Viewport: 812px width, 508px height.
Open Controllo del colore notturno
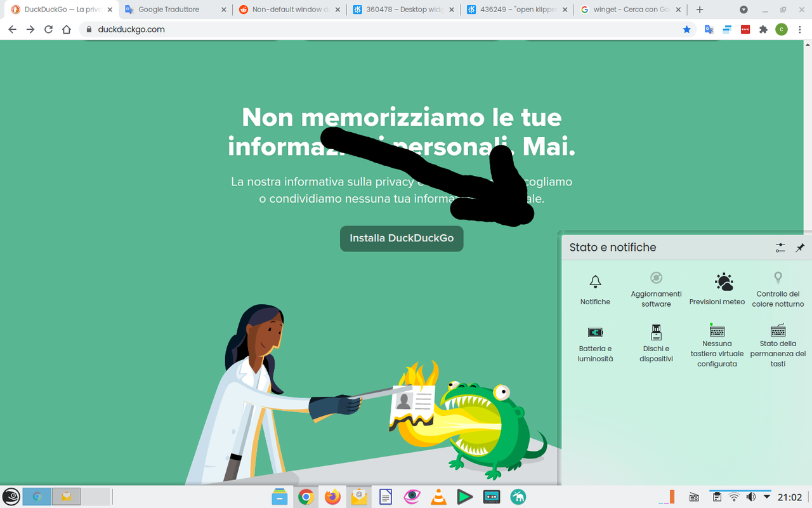pos(778,290)
